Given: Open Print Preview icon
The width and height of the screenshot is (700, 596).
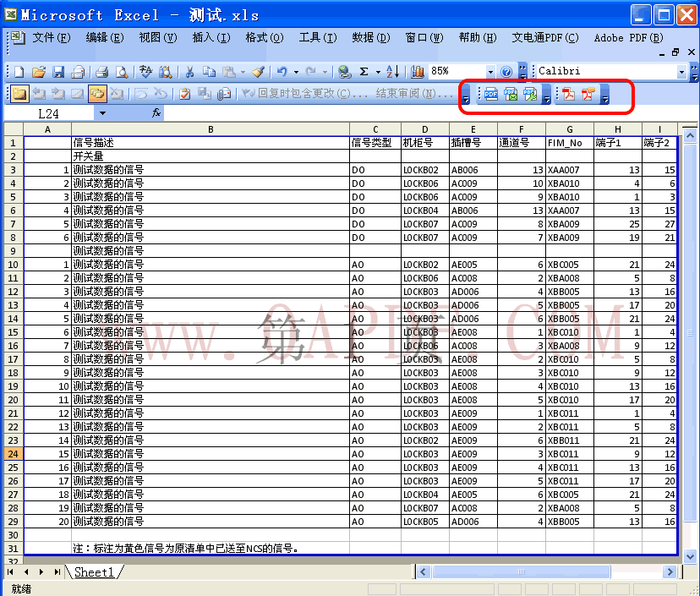Looking at the screenshot, I should (122, 71).
